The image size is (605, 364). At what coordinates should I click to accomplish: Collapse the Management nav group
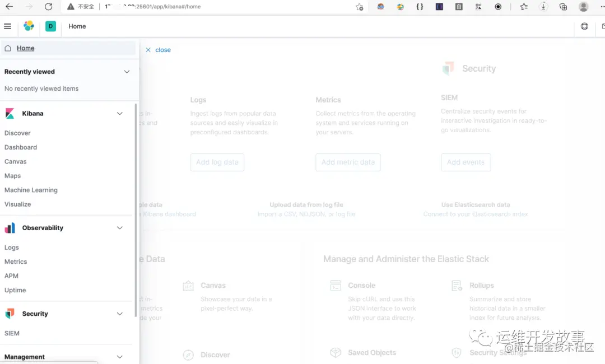[120, 357]
